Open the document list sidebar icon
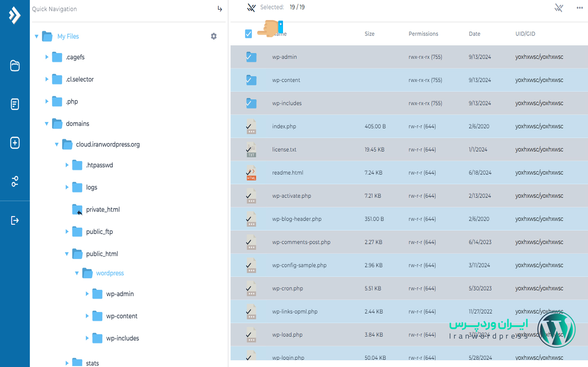588x367 pixels. click(15, 104)
